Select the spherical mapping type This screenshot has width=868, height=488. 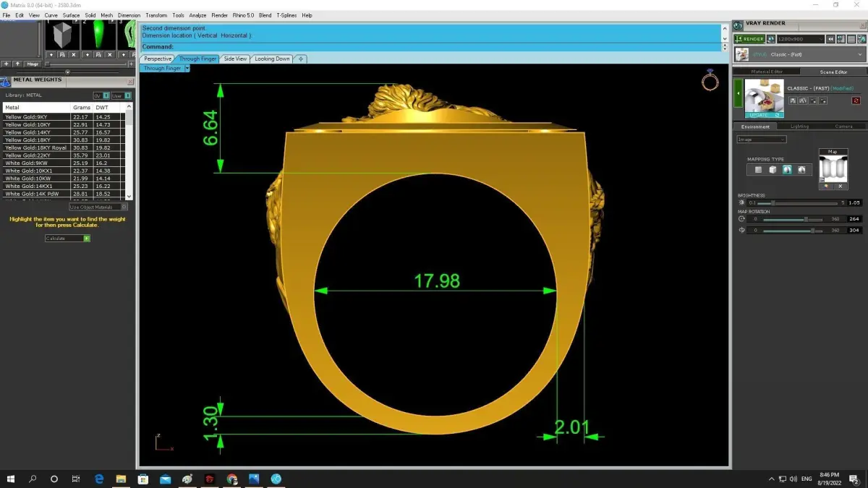[787, 170]
